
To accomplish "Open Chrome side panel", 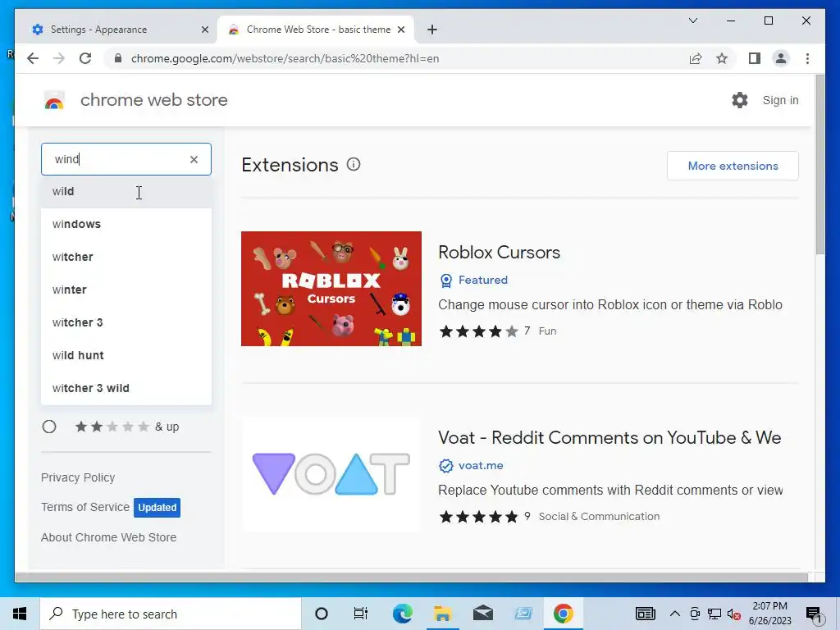I will point(755,58).
